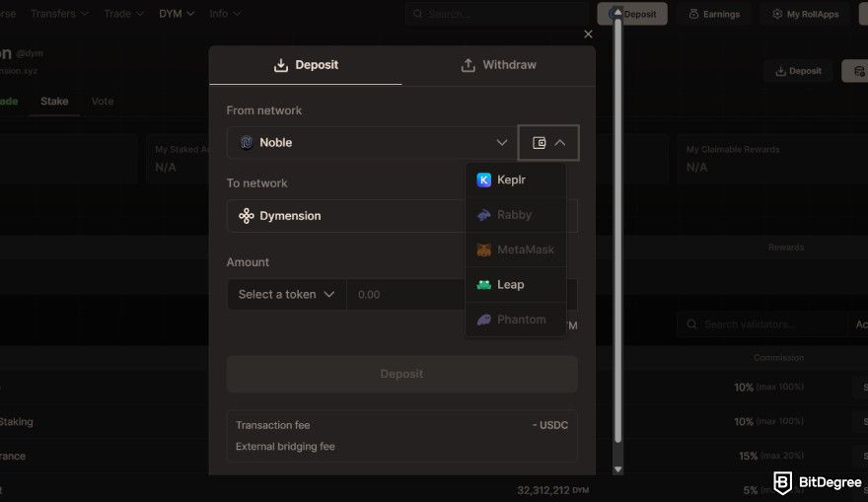This screenshot has width=868, height=502.
Task: Switch to the Vote tab
Action: [x=103, y=102]
